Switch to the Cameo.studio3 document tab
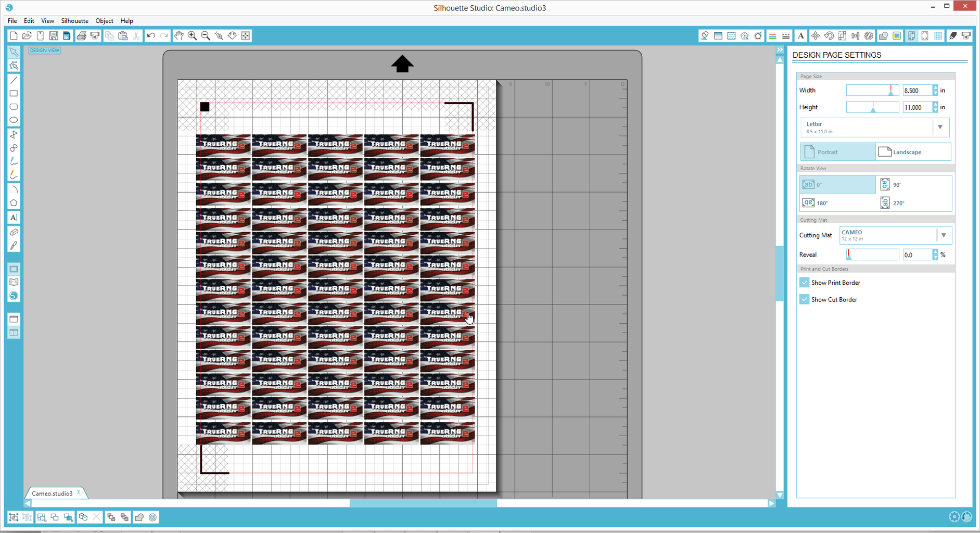 tap(52, 493)
